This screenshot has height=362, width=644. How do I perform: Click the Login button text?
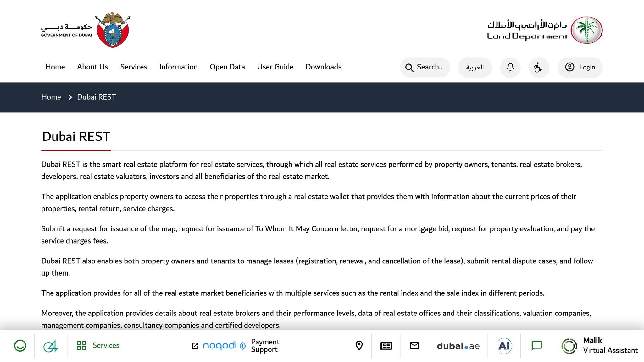(x=587, y=67)
